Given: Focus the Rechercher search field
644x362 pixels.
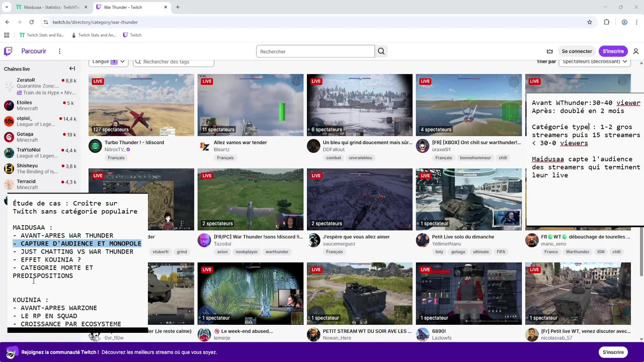Looking at the screenshot, I should [315, 51].
